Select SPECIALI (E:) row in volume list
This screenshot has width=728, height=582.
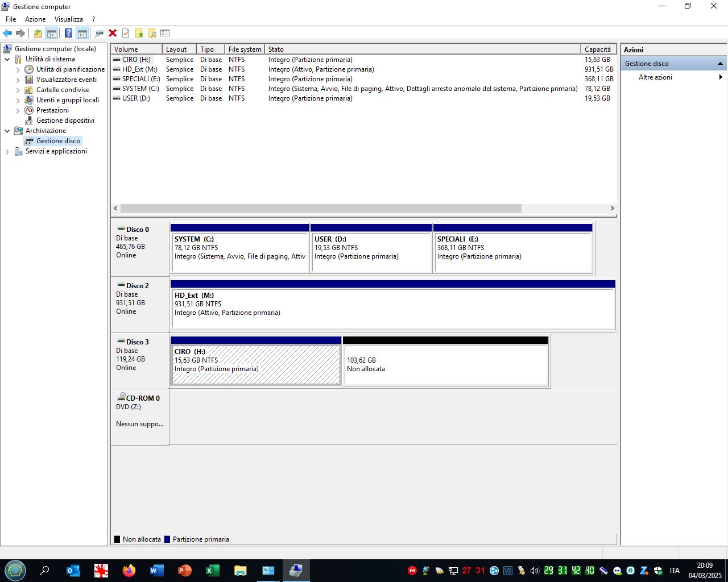pos(363,79)
